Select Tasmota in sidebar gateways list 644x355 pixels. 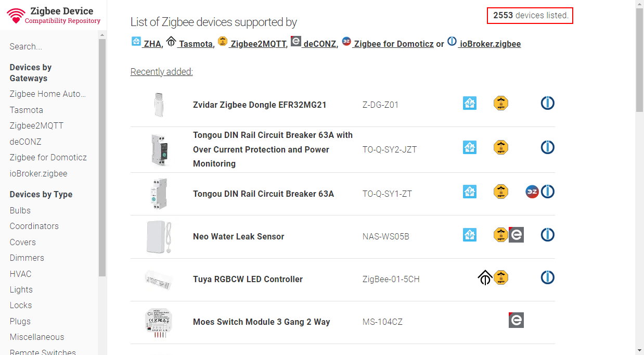point(27,110)
